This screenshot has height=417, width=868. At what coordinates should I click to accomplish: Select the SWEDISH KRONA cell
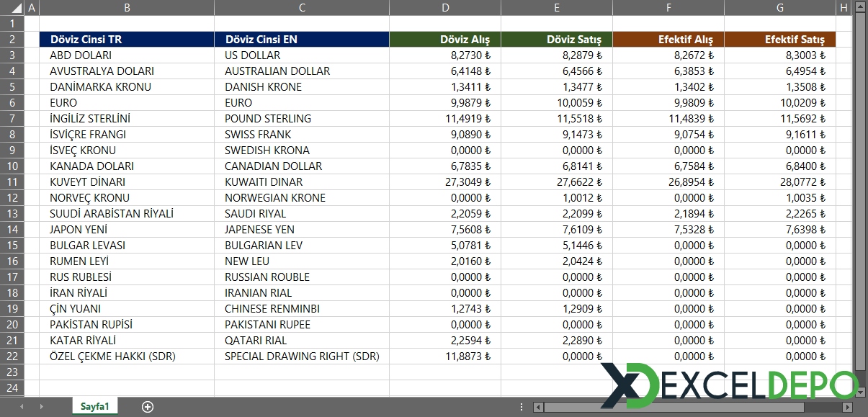coord(302,151)
